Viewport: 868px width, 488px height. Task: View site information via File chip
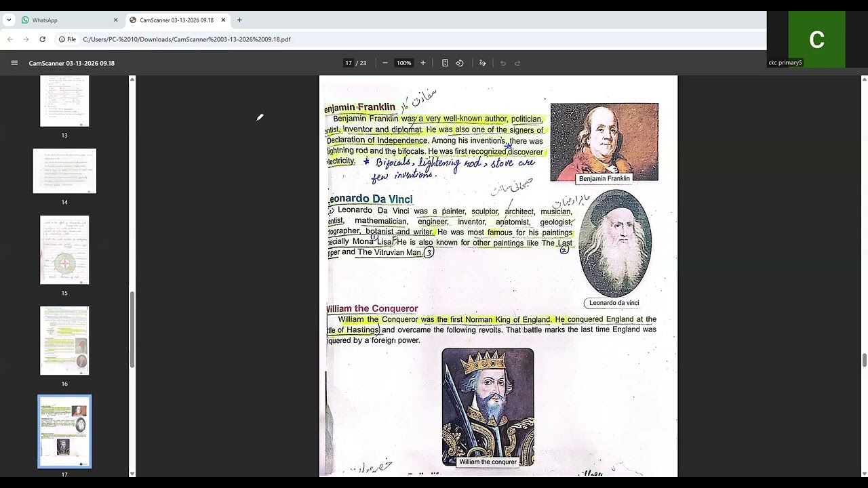click(x=67, y=39)
